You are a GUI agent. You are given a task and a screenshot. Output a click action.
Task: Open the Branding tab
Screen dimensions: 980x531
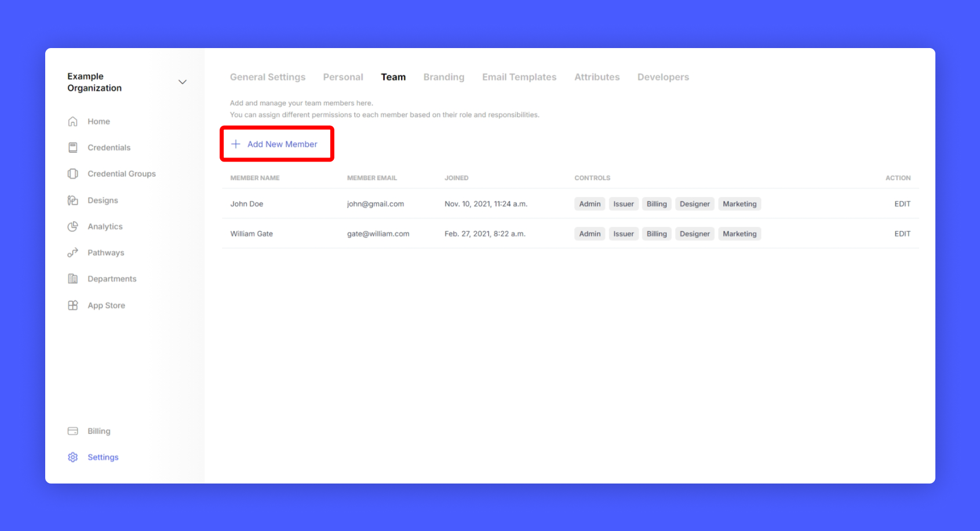[x=443, y=77]
